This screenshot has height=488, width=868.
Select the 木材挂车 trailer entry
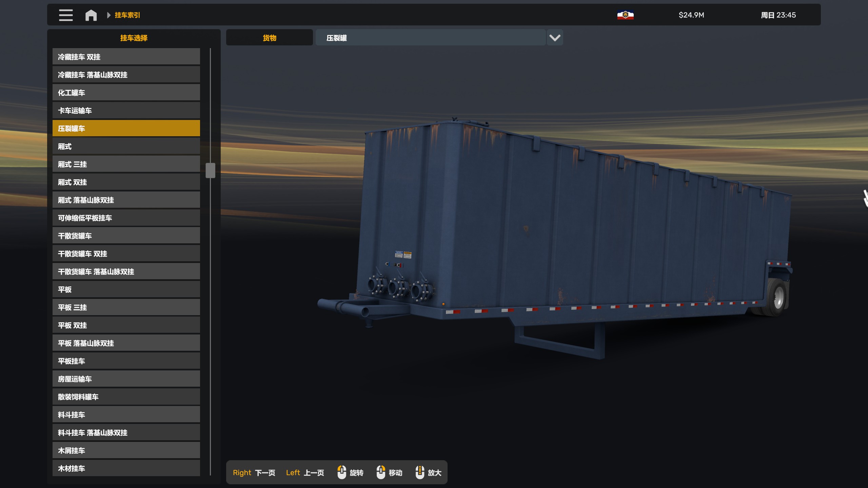point(126,468)
